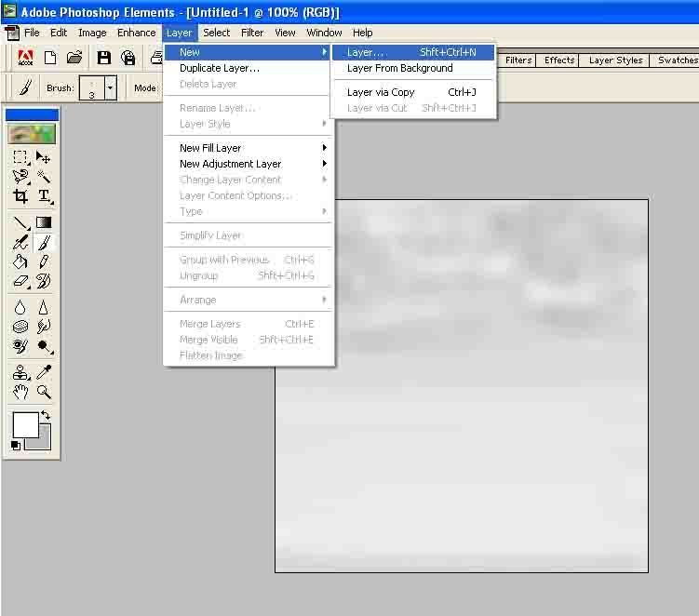Click the Save floppy disk icon
The image size is (699, 616).
[x=103, y=59]
